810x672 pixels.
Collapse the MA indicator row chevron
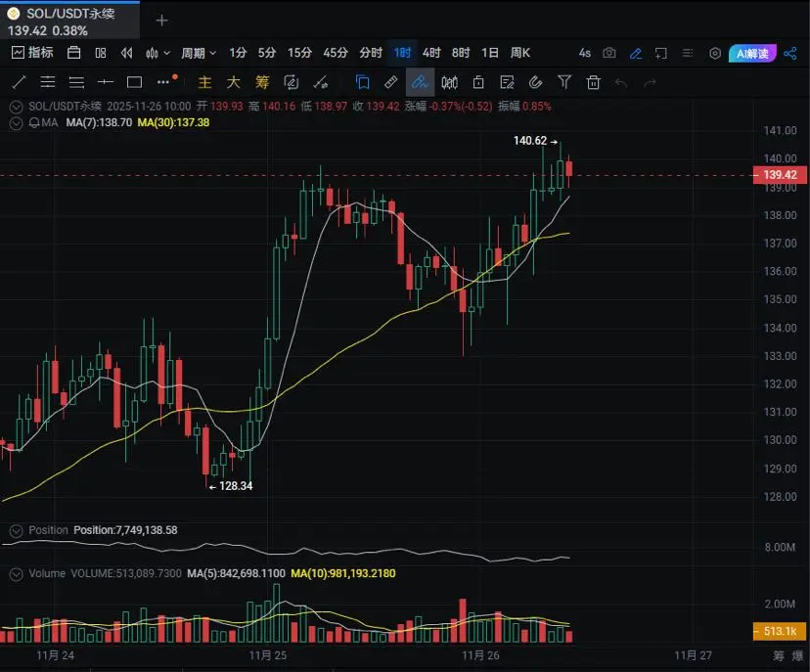click(16, 123)
